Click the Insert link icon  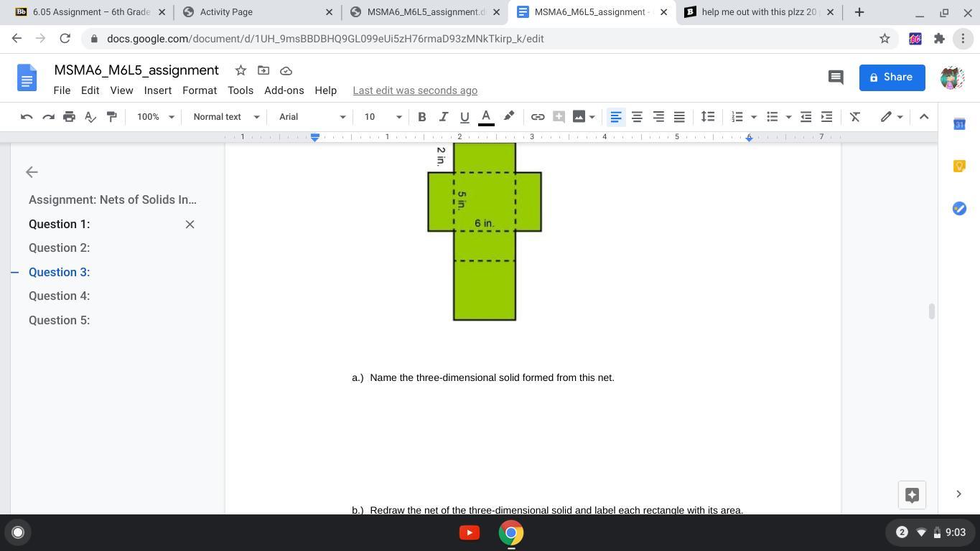tap(537, 117)
